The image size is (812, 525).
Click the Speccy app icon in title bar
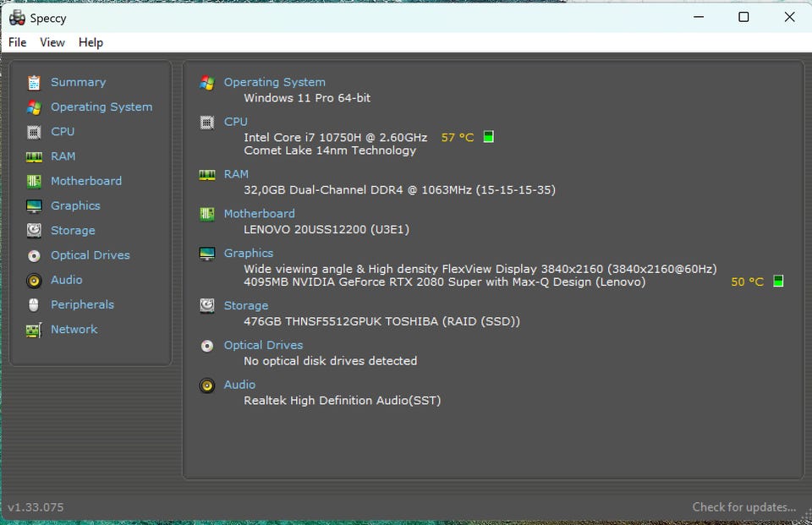17,18
